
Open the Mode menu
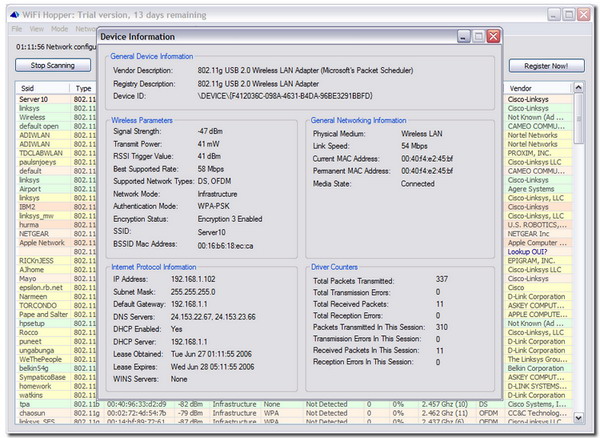(59, 29)
